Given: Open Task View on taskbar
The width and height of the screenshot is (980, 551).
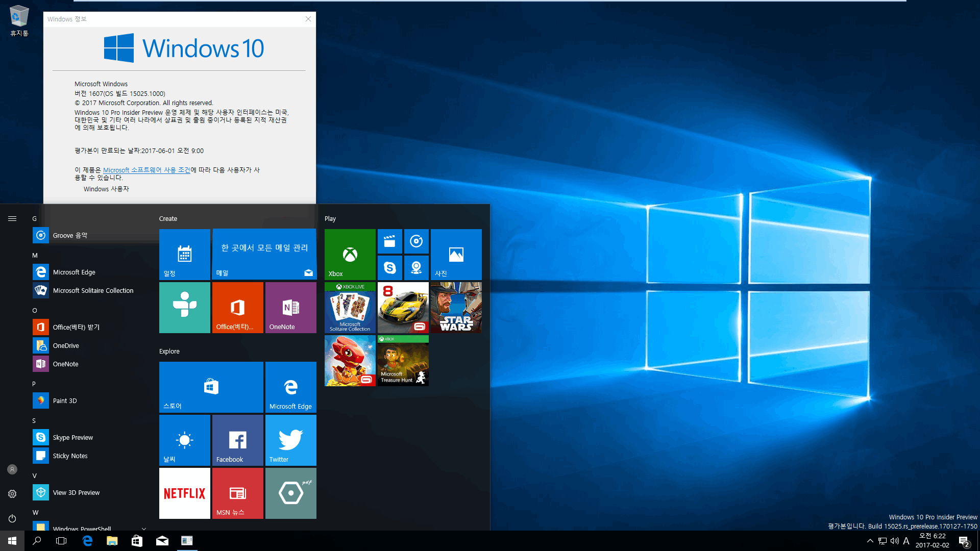Looking at the screenshot, I should [61, 541].
